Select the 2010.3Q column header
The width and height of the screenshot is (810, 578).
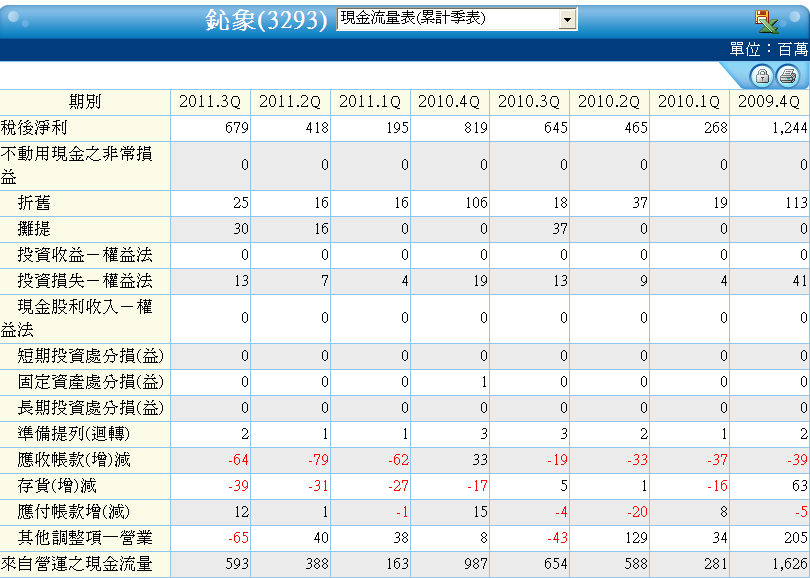(x=529, y=102)
